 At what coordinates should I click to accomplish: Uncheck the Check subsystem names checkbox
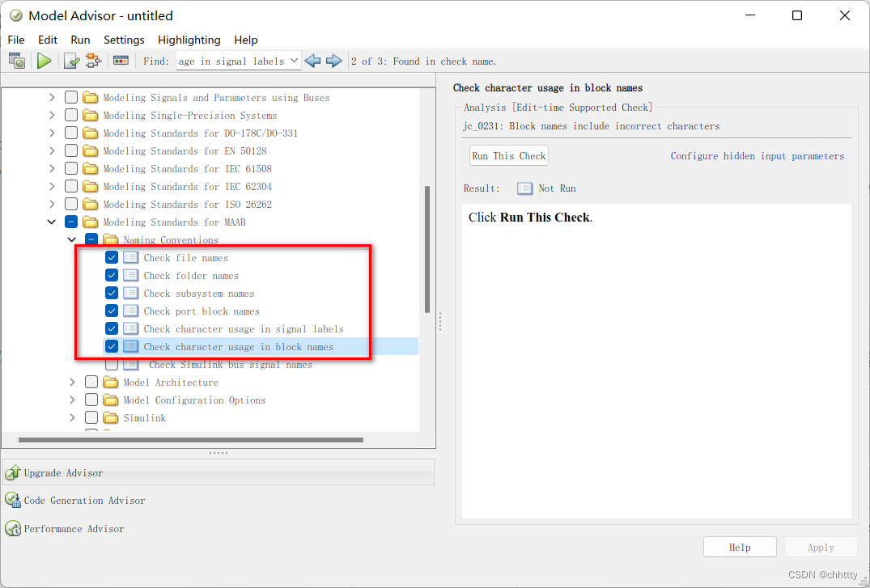(112, 293)
